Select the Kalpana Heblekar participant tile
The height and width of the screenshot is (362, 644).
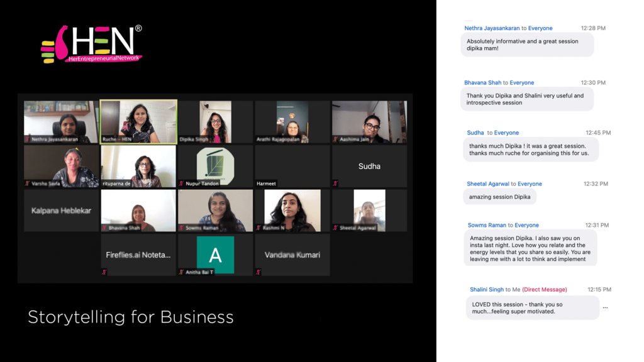point(61,211)
